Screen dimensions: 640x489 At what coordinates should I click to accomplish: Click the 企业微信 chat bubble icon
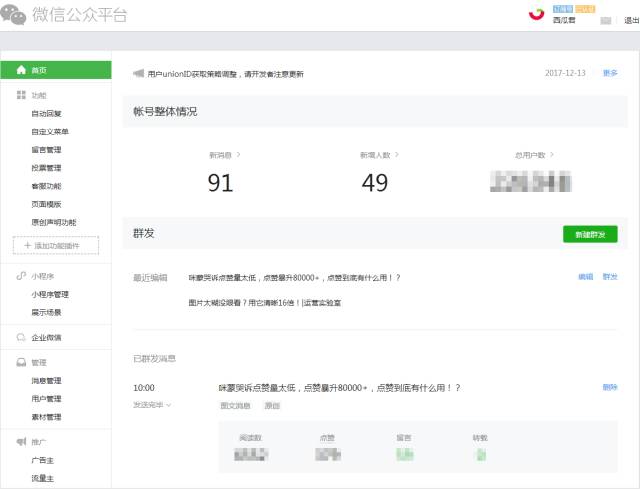click(x=21, y=338)
